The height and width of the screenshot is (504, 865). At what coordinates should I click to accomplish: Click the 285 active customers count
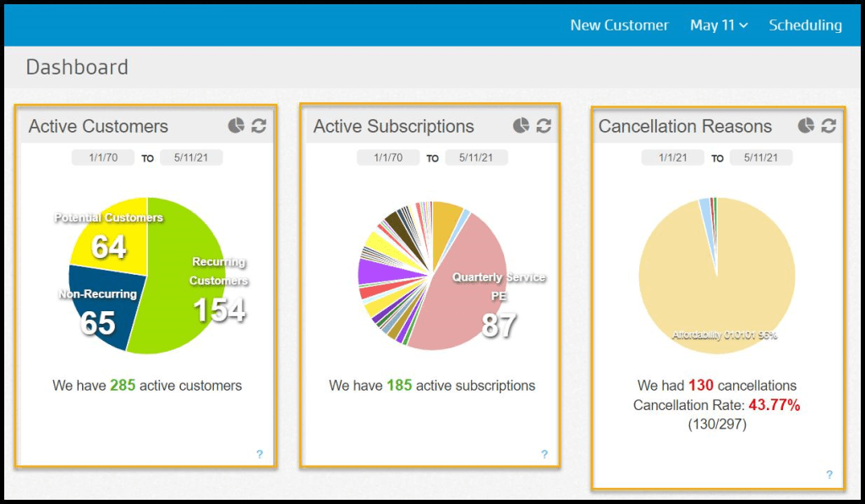pos(123,386)
